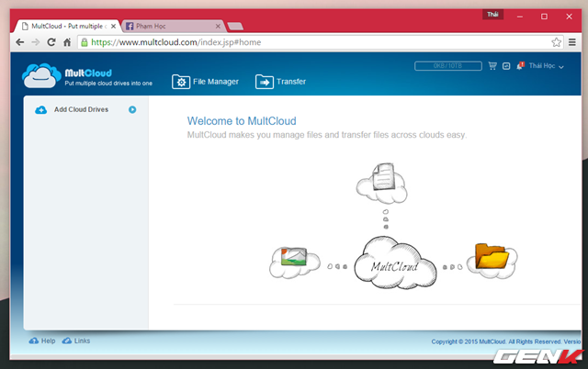Click the MultCloud cloud logo
The image size is (588, 369).
[x=40, y=74]
